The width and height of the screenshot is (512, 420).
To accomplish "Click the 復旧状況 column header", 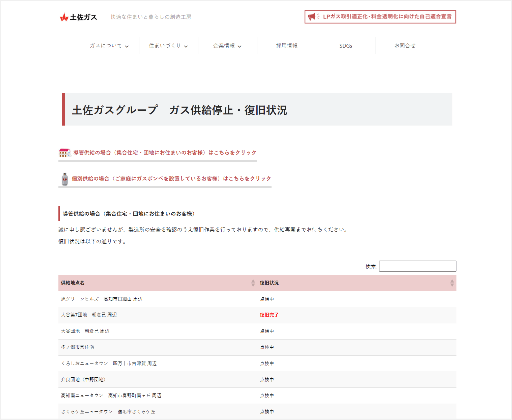I will coord(357,283).
